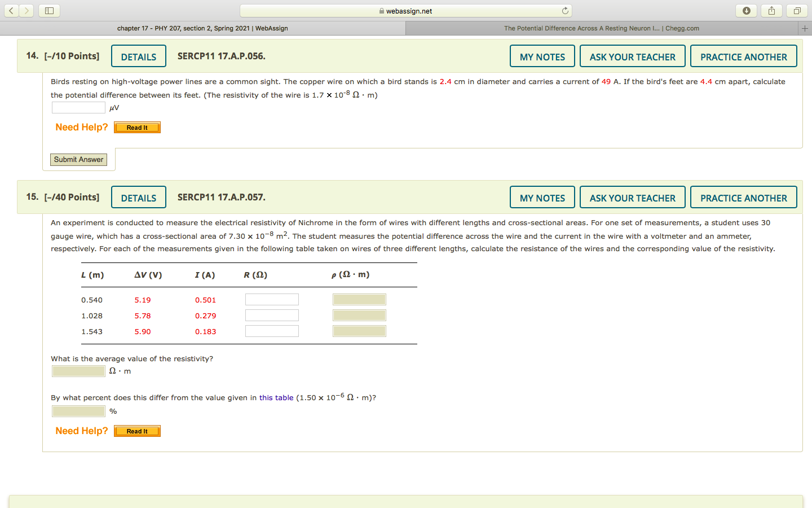Click PRACTICE ANOTHER for question 15
This screenshot has width=812, height=508.
tap(743, 197)
